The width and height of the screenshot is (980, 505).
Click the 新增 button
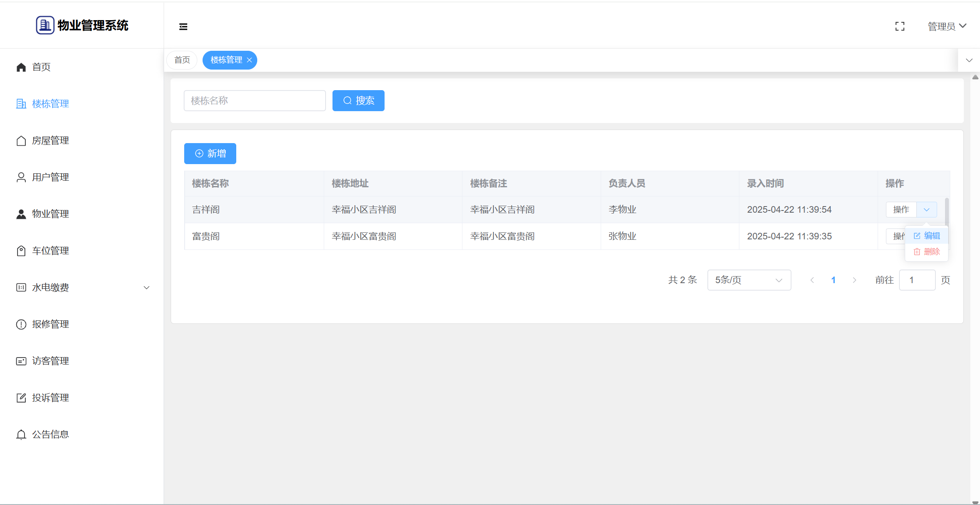coord(210,154)
